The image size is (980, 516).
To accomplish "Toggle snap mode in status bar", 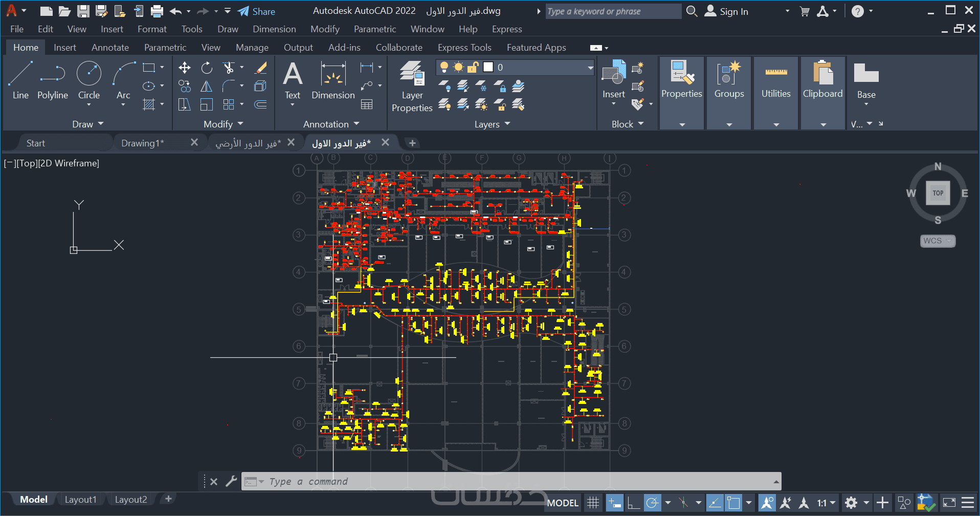I will 614,503.
